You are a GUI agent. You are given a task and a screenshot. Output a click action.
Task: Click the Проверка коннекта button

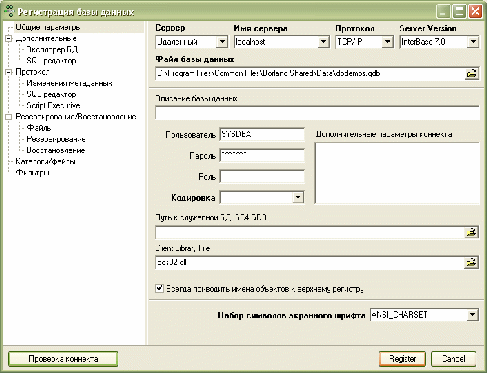click(x=63, y=359)
